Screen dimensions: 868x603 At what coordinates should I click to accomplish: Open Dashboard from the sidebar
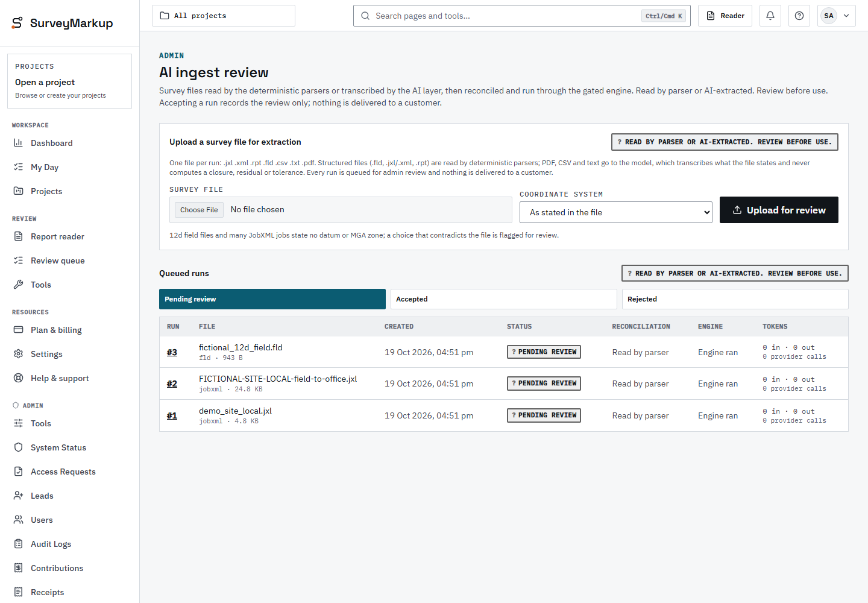69,143
